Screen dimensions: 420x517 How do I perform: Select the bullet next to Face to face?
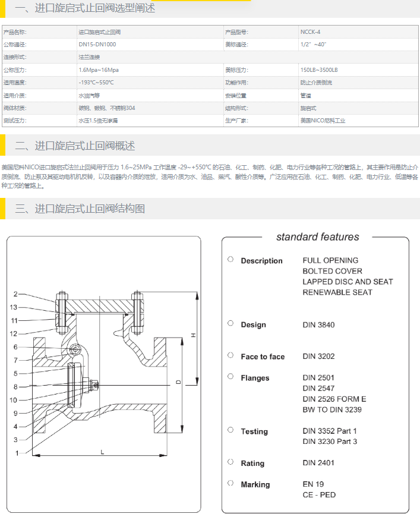(230, 355)
